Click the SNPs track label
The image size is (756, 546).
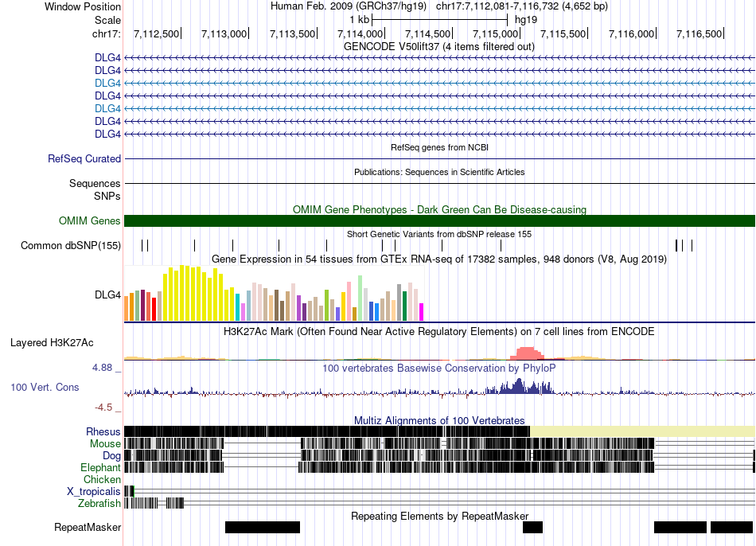[107, 197]
